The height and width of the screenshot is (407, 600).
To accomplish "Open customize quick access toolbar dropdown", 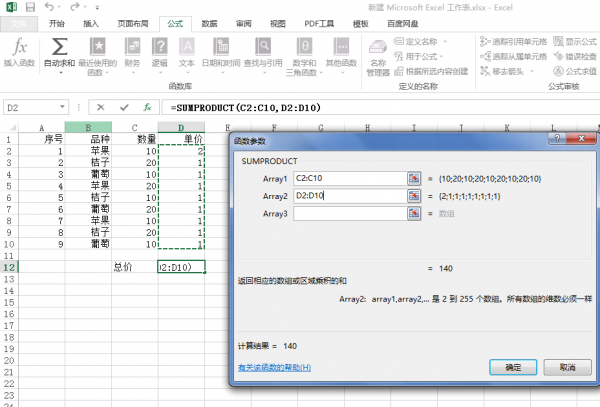I will (97, 7).
